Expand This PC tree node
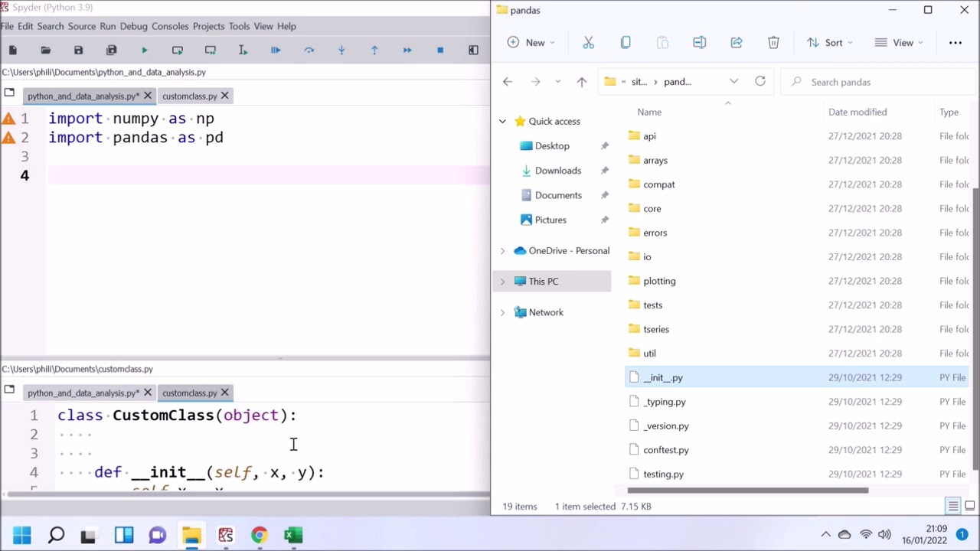 tap(502, 282)
